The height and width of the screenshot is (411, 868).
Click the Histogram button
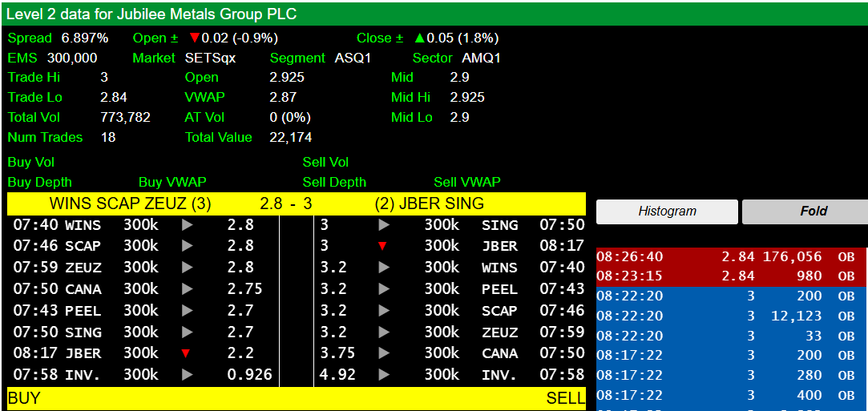pyautogui.click(x=667, y=212)
